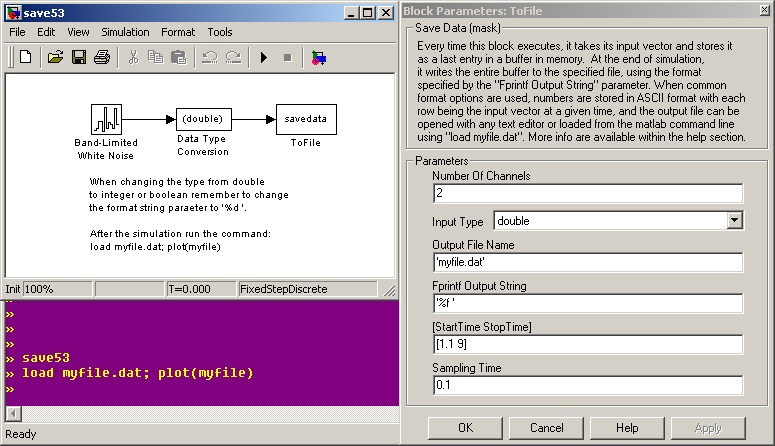
Task: Click the Cancel button
Action: click(x=546, y=428)
